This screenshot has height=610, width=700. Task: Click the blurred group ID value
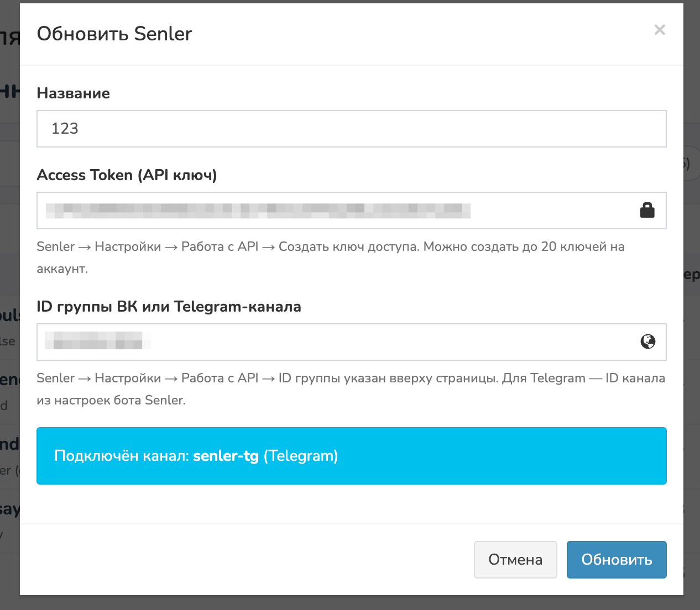point(97,341)
